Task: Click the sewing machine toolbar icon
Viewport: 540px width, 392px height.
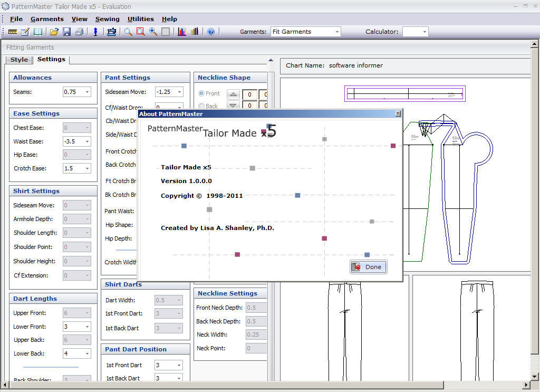Action: click(112, 32)
